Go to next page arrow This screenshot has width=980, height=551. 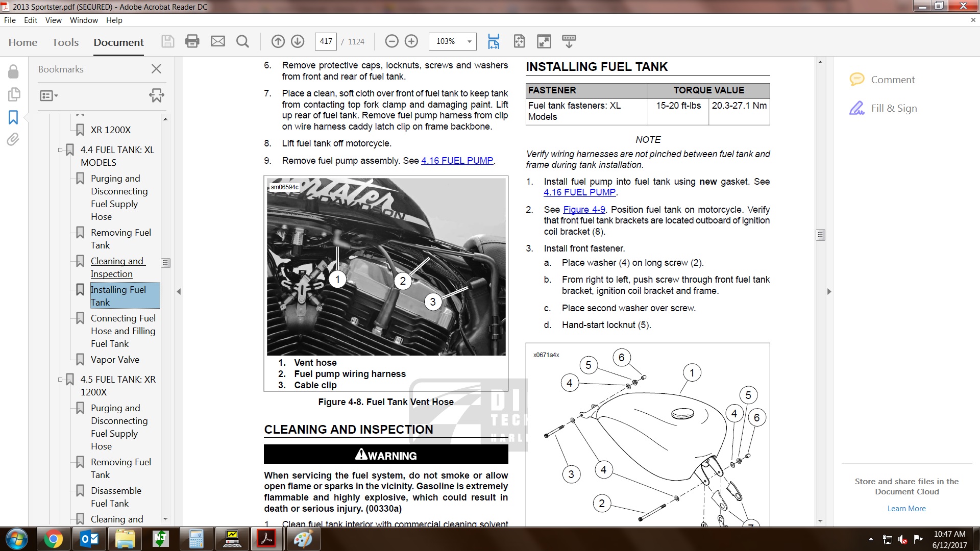coord(298,41)
